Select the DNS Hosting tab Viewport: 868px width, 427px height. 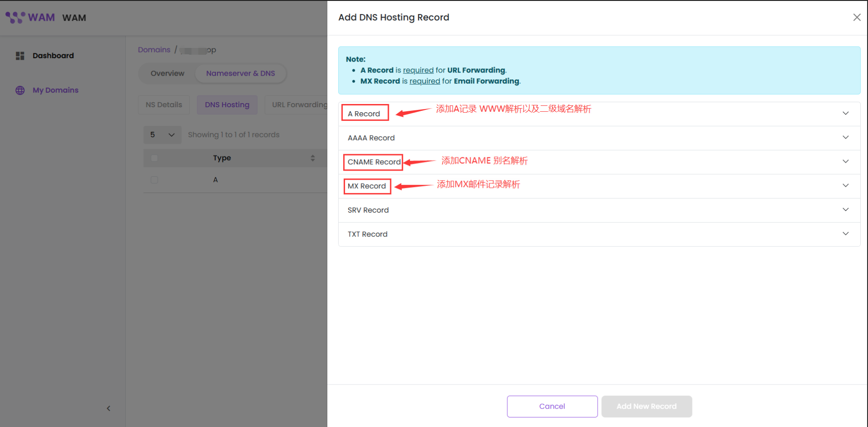227,105
